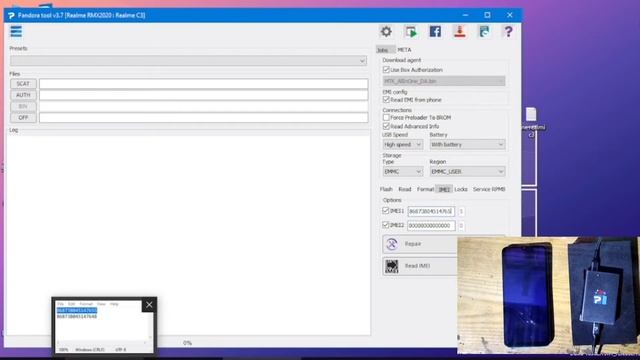
Task: Click the IMEI1 check digit box
Action: (461, 211)
